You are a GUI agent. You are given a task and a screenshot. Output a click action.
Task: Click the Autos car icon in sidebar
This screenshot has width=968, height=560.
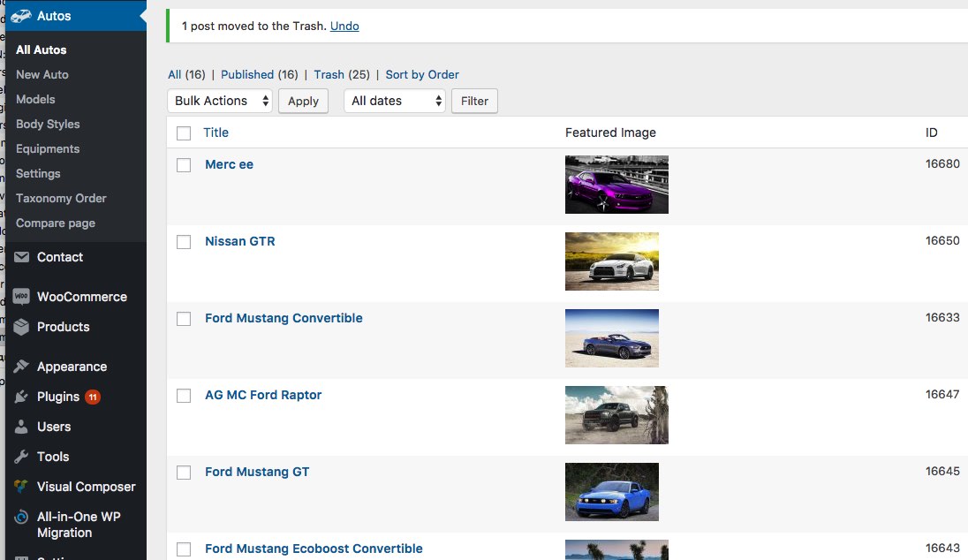coord(21,16)
